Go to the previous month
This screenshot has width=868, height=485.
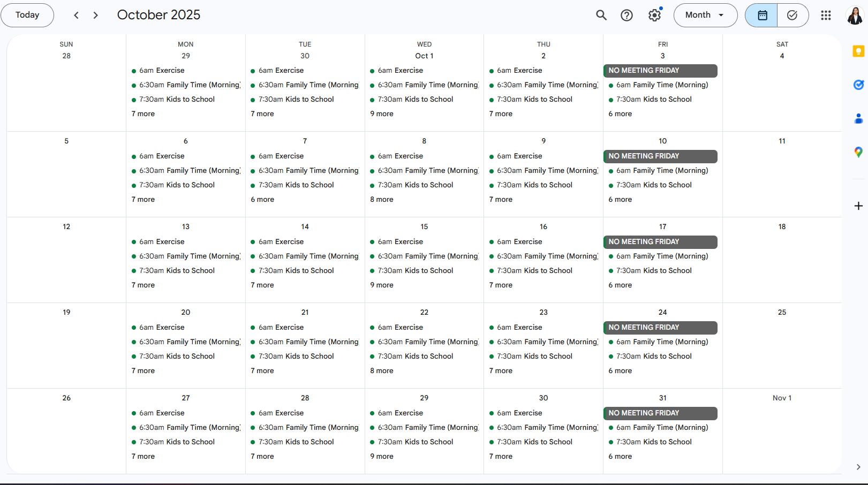coord(77,15)
